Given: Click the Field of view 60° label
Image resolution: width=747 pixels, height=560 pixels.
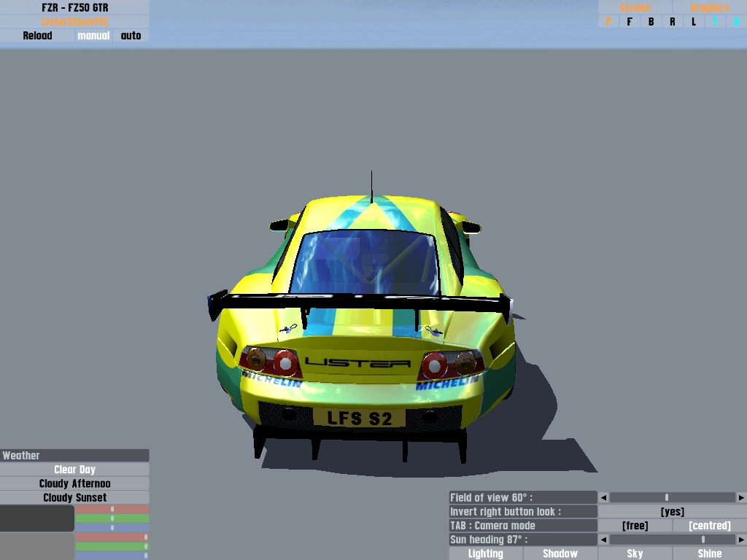Looking at the screenshot, I should pyautogui.click(x=523, y=497).
